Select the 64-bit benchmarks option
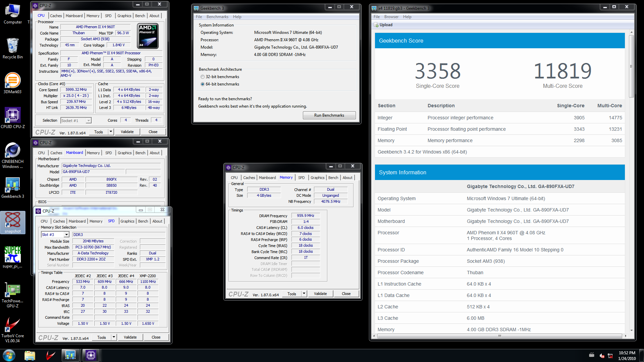Image resolution: width=644 pixels, height=362 pixels. pos(203,84)
